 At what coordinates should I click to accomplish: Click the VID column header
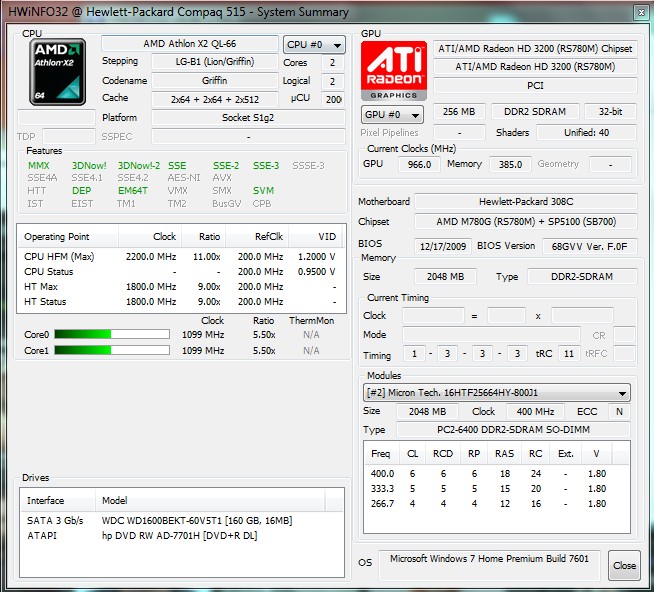click(315, 237)
